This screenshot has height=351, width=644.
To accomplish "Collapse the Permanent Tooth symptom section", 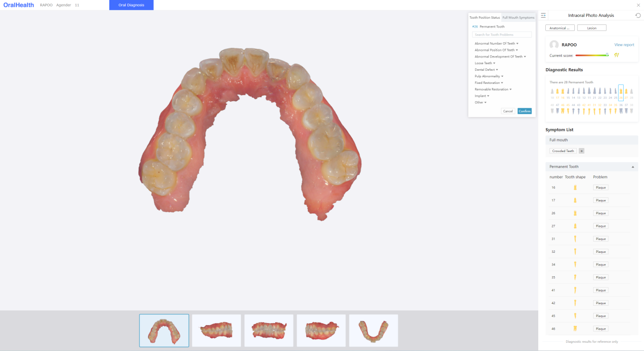I will coord(633,167).
